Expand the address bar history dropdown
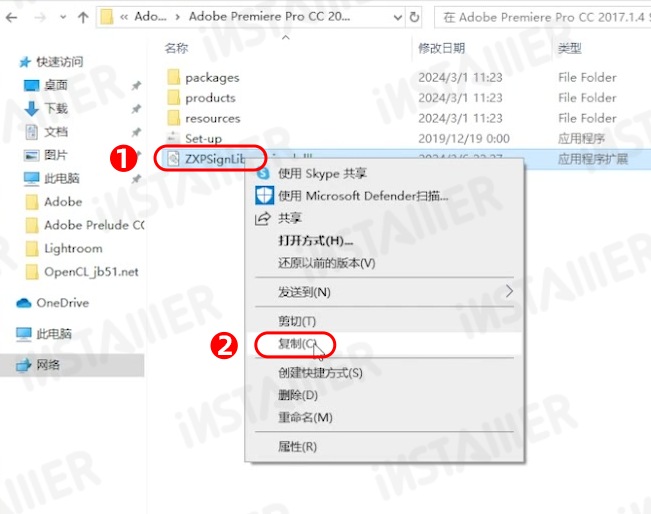 tap(397, 17)
